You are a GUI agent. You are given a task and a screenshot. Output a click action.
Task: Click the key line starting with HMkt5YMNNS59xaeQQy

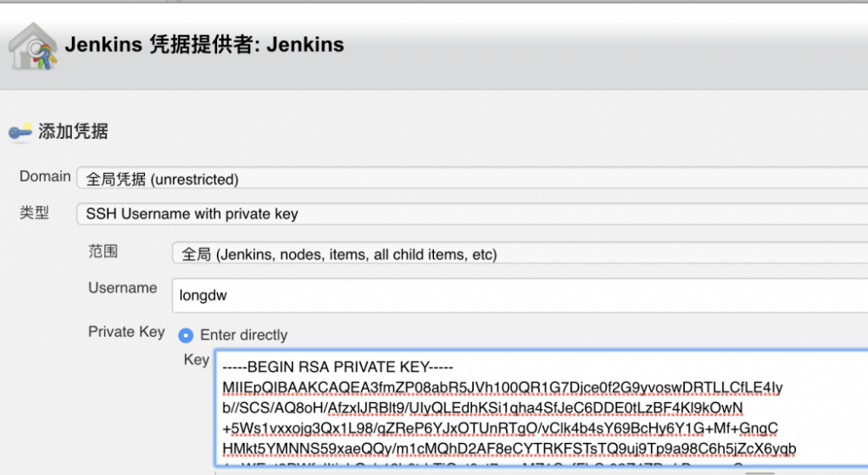[510, 448]
